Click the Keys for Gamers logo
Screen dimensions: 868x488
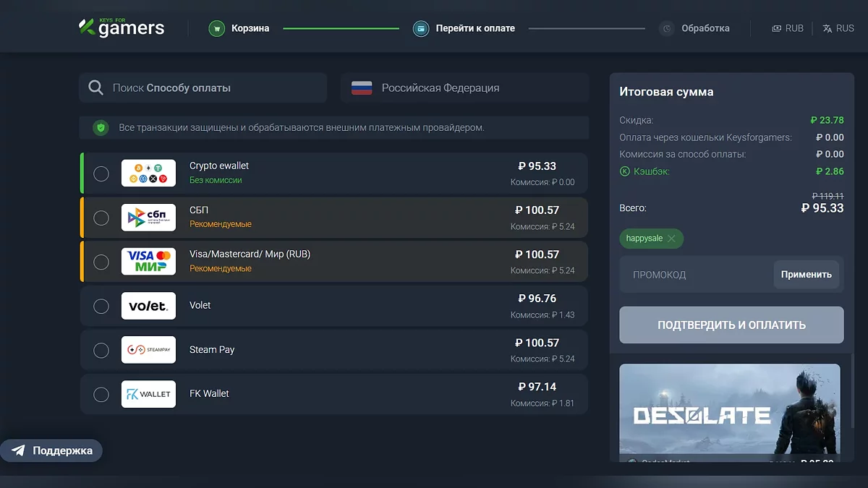pyautogui.click(x=122, y=27)
